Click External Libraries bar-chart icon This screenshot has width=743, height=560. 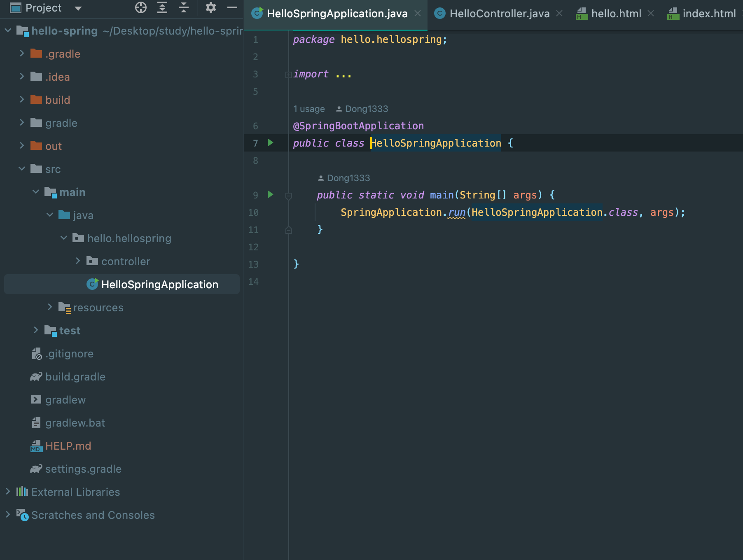pyautogui.click(x=22, y=491)
